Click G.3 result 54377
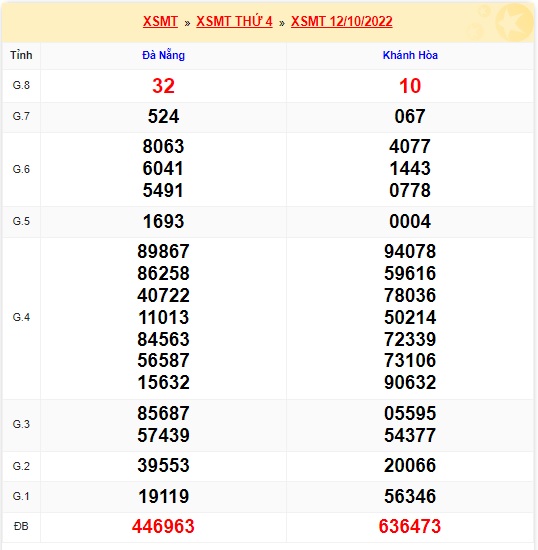This screenshot has width=538, height=550. (410, 436)
